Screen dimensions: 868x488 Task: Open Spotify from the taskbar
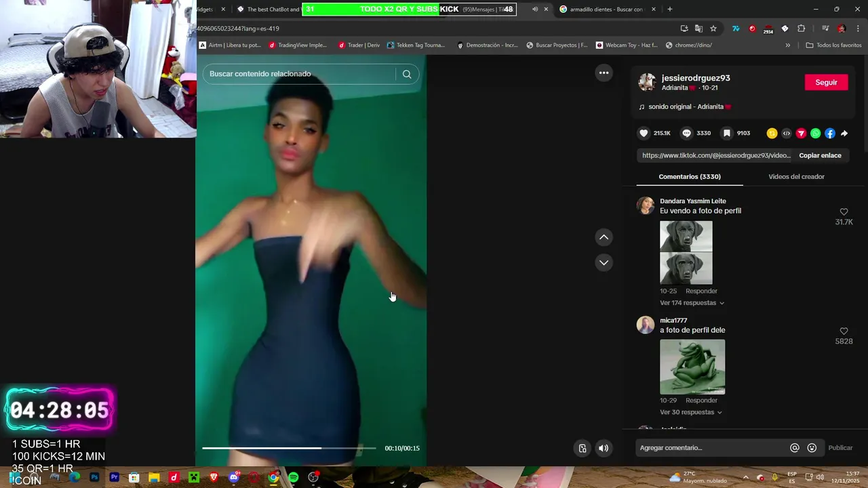point(293,477)
